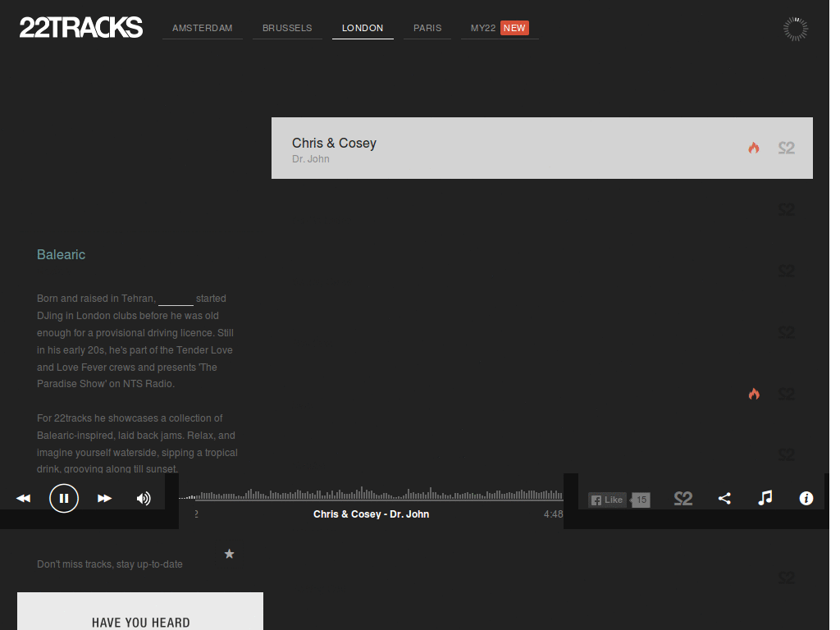
Task: Switch to the Brussels tab
Action: (x=287, y=28)
